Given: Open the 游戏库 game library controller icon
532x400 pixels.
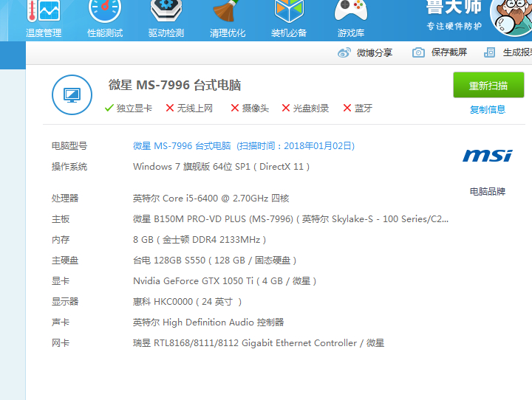Looking at the screenshot, I should 351,11.
